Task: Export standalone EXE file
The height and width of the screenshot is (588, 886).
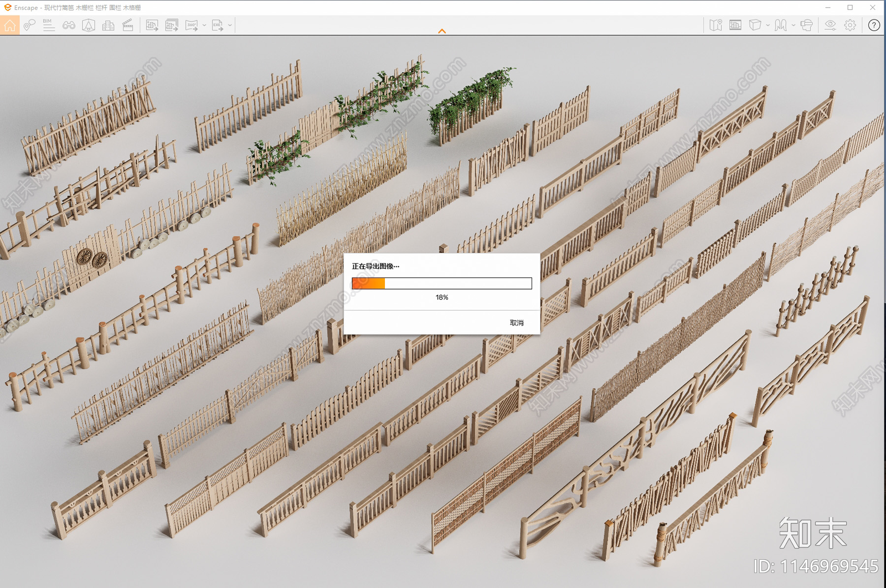Action: (218, 25)
